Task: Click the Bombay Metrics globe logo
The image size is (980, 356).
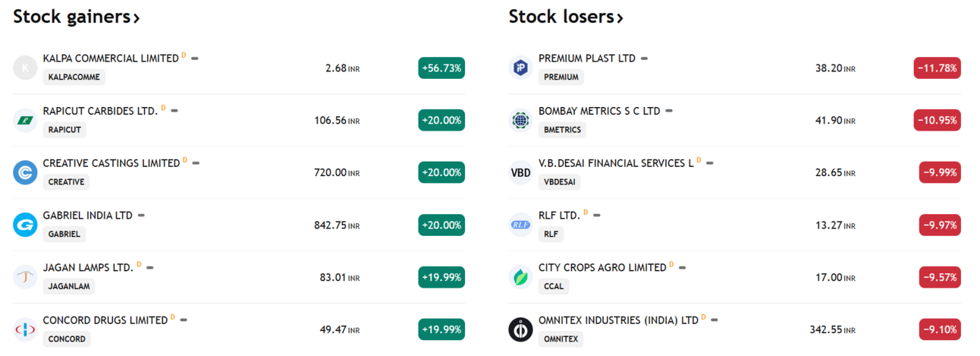Action: [x=520, y=120]
